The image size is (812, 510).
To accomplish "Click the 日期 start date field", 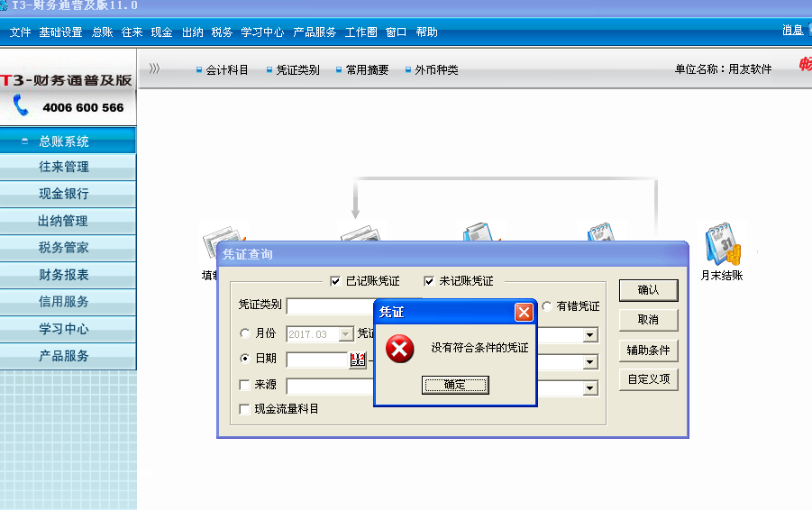I will pos(318,360).
